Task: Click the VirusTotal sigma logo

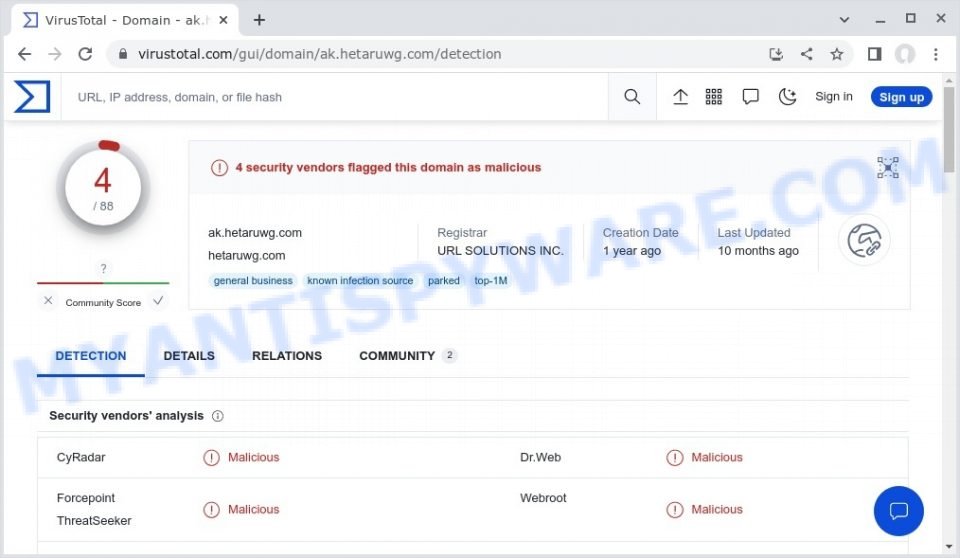Action: [x=32, y=97]
